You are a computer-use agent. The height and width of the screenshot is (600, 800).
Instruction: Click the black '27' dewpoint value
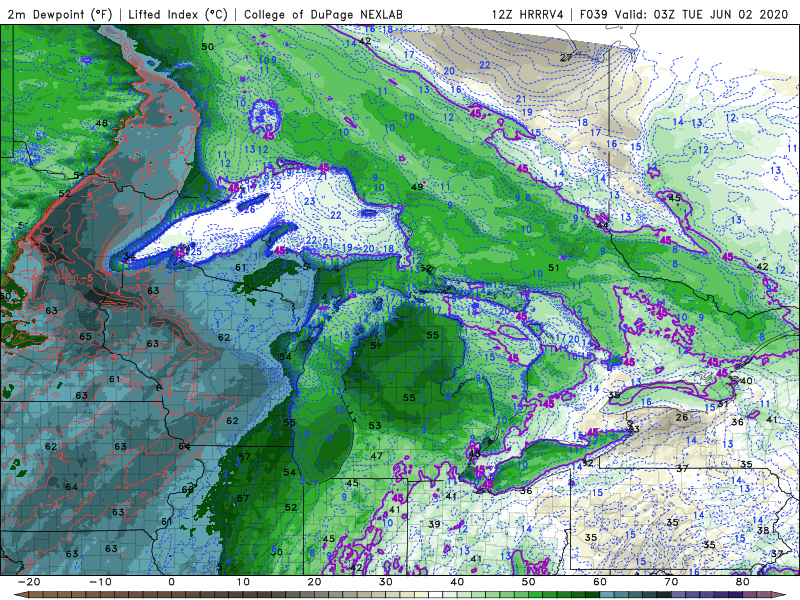pos(566,58)
